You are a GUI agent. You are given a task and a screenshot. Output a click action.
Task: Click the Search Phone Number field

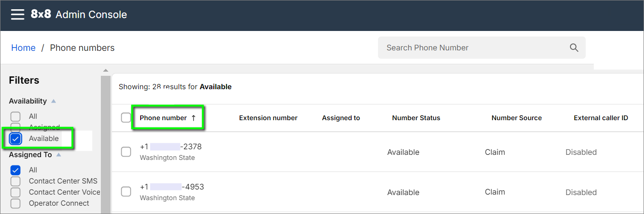click(x=472, y=48)
